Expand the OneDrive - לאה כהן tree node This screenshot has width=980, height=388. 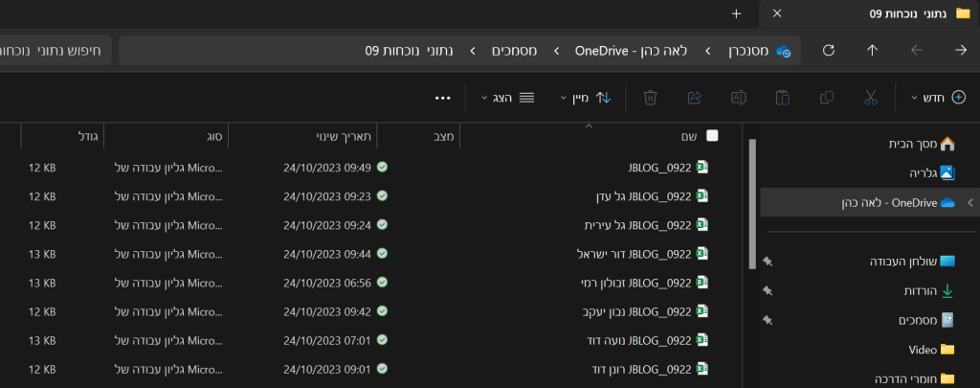coord(970,203)
